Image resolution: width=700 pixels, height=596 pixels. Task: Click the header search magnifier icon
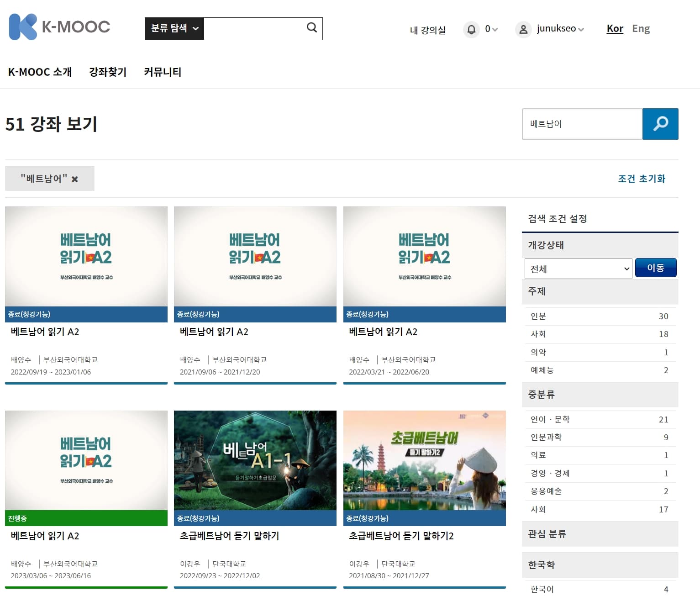(x=311, y=28)
